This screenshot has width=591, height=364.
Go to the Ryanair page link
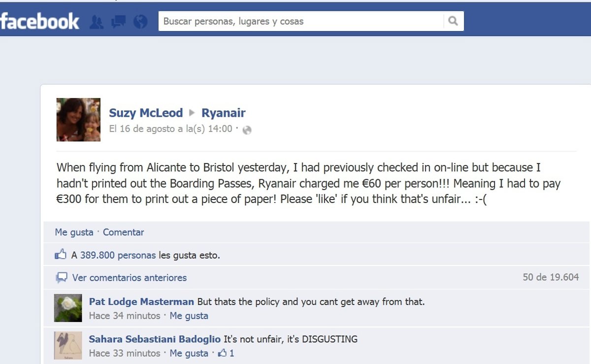pyautogui.click(x=224, y=113)
